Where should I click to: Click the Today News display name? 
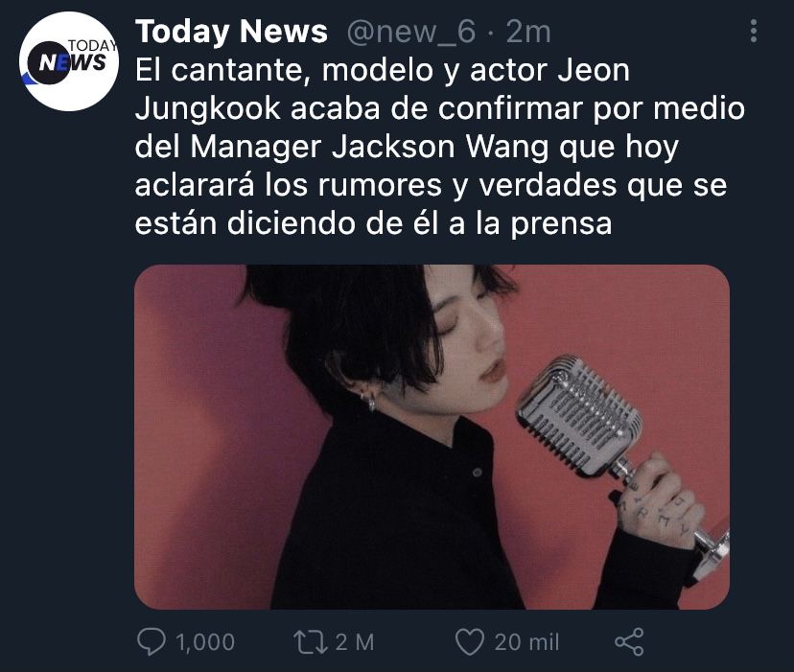[x=231, y=32]
